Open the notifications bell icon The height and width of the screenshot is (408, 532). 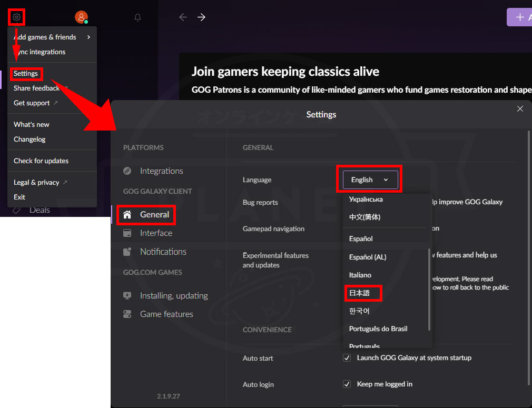click(138, 17)
